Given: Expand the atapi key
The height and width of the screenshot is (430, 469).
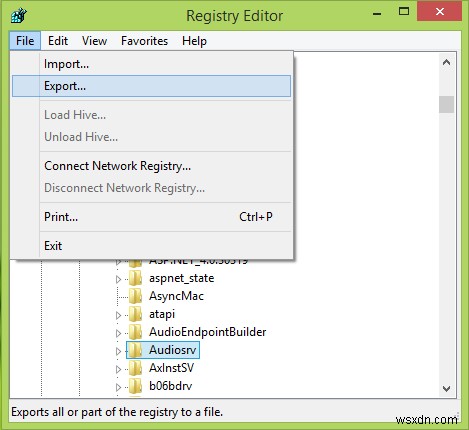Looking at the screenshot, I should pyautogui.click(x=118, y=315).
